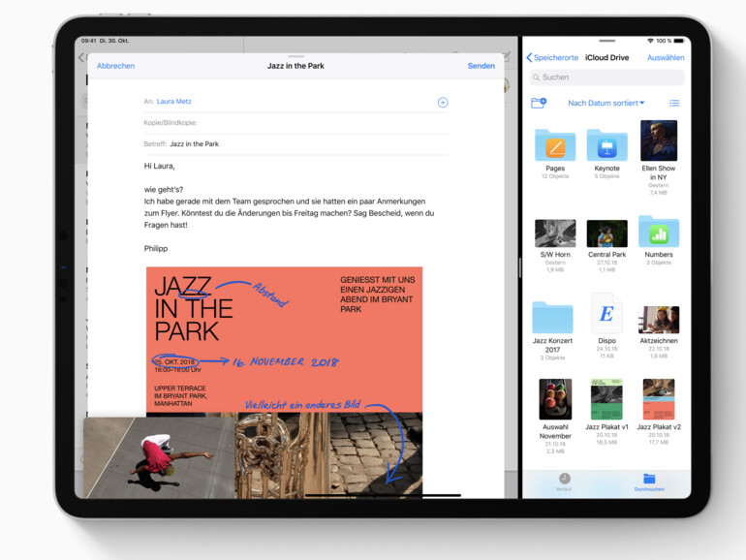Click the 'Hi Laura,' greeting text
Screen dimensions: 746x560
pyautogui.click(x=160, y=166)
